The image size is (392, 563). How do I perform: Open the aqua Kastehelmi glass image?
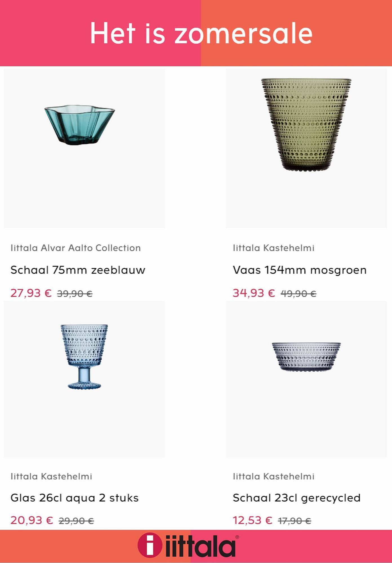coord(84,379)
